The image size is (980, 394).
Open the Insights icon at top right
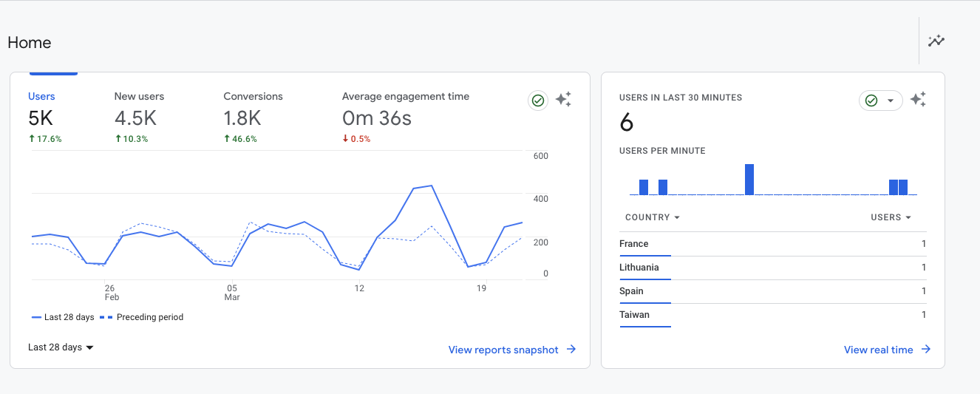point(936,41)
